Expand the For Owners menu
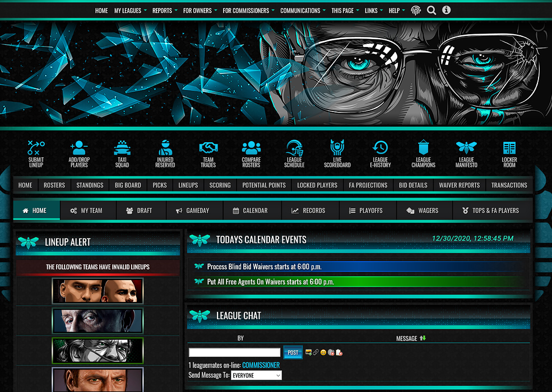 click(x=200, y=11)
